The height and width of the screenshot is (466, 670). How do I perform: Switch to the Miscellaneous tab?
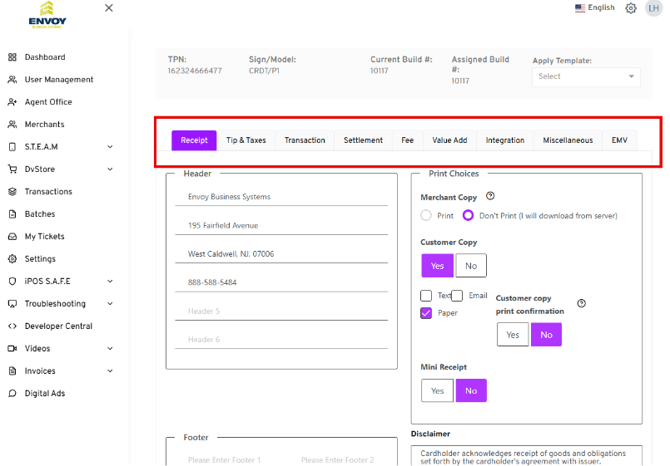coord(568,141)
